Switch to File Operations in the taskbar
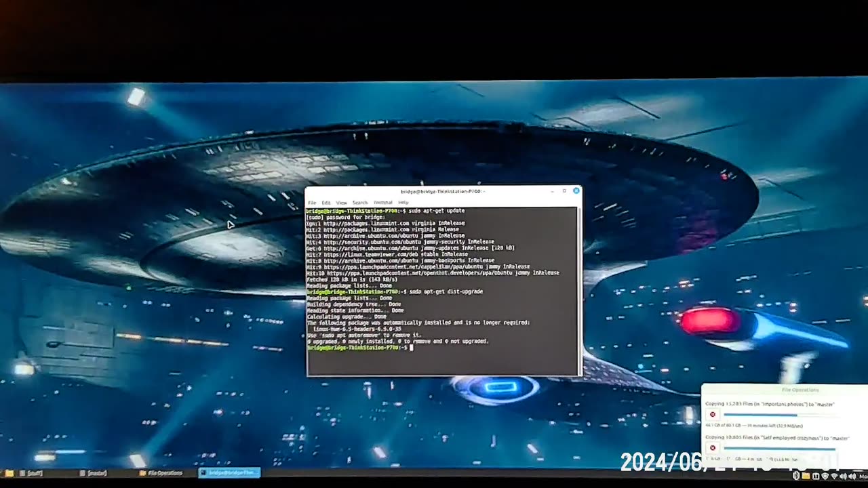 [x=161, y=473]
